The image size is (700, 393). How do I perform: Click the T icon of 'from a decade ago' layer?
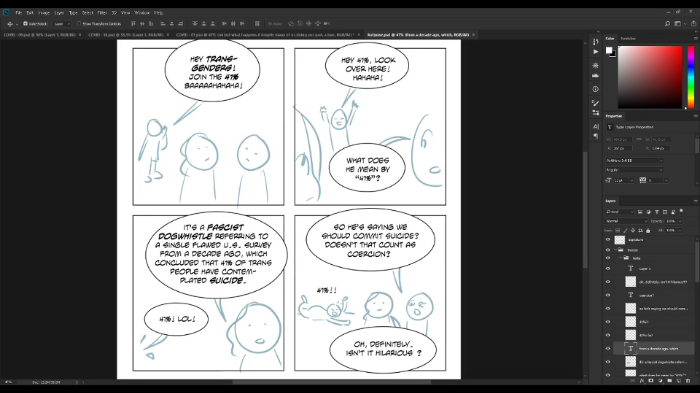click(x=630, y=348)
